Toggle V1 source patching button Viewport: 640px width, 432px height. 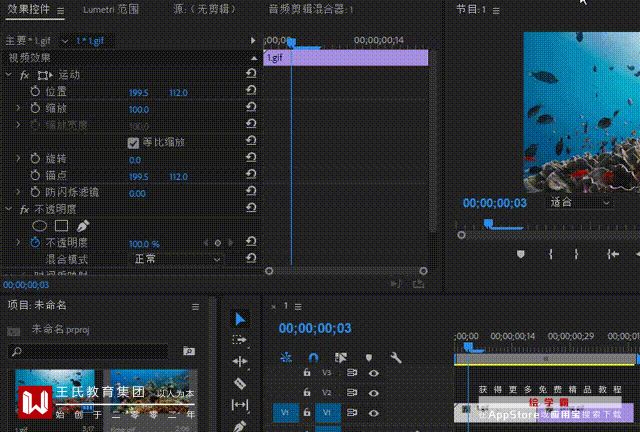285,412
